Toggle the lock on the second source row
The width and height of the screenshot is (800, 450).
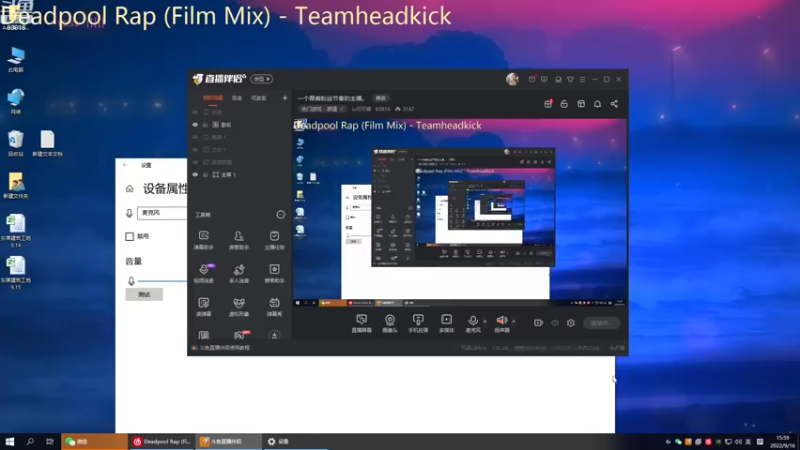pyautogui.click(x=206, y=124)
